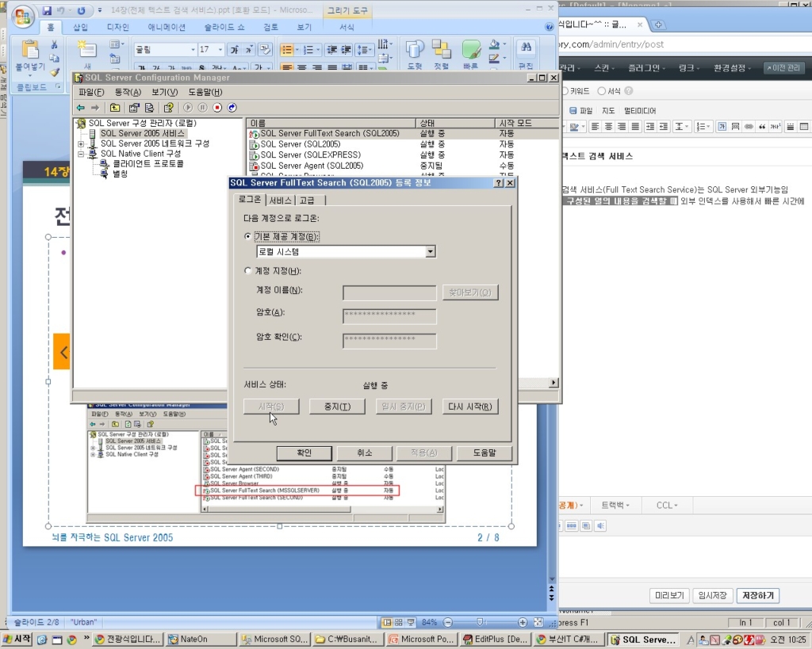Switch to the 서비스 tab in properties dialog
Image resolution: width=812 pixels, height=649 pixels.
coord(280,200)
